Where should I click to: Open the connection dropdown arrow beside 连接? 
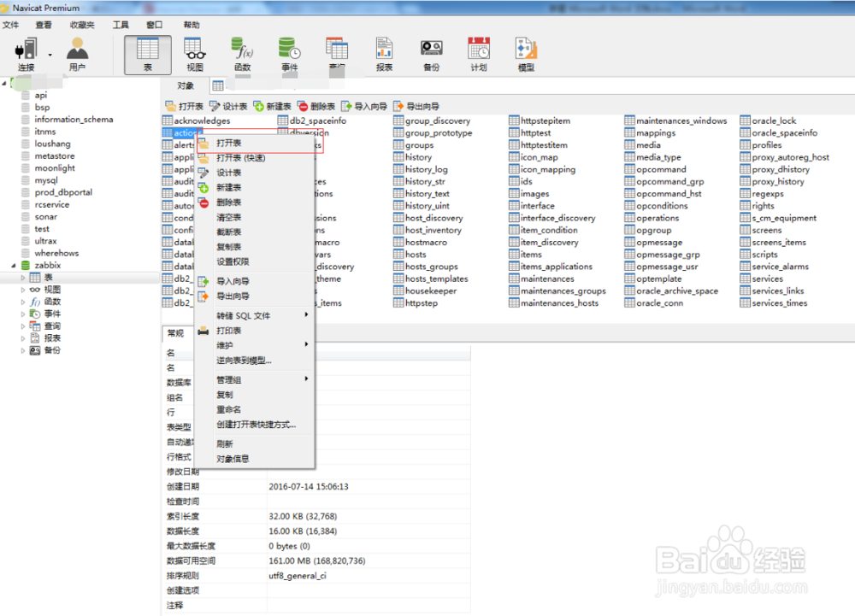pos(50,55)
